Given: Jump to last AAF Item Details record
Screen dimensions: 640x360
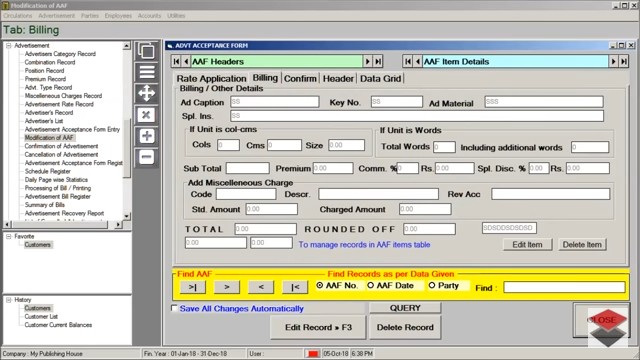Looking at the screenshot, I should (624, 62).
